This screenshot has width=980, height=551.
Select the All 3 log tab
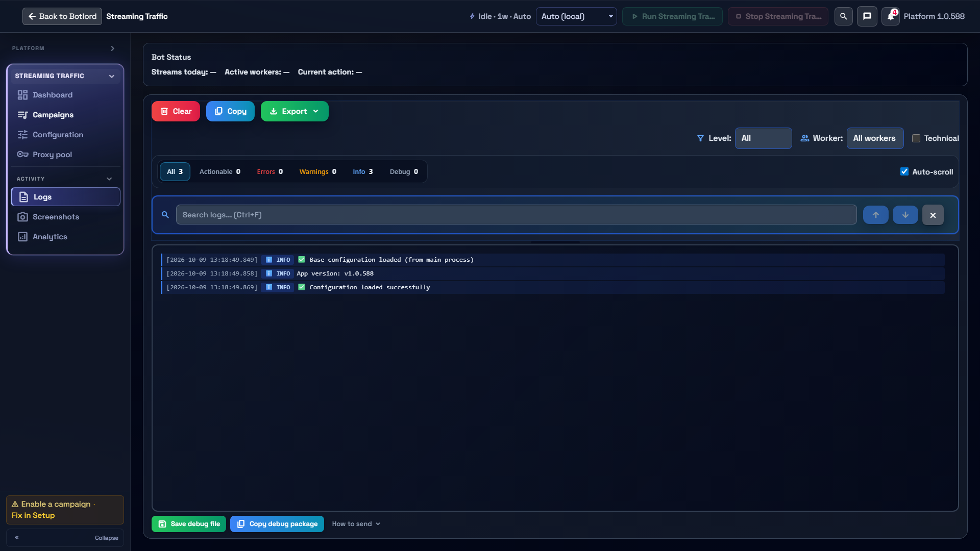pos(175,171)
